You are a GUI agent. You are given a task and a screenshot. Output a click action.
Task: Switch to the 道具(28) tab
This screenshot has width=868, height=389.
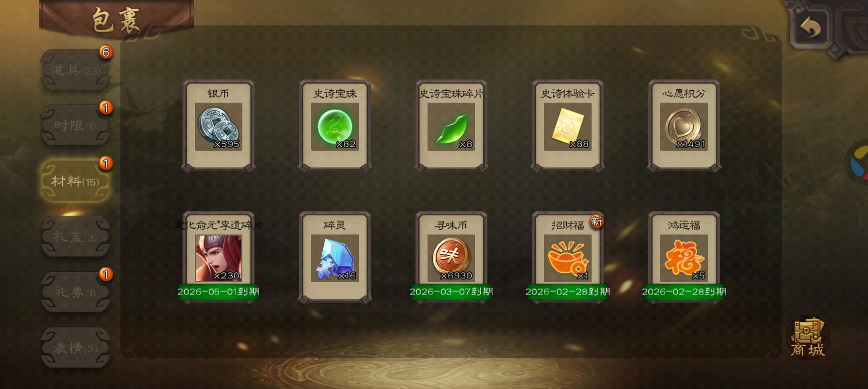coord(76,70)
